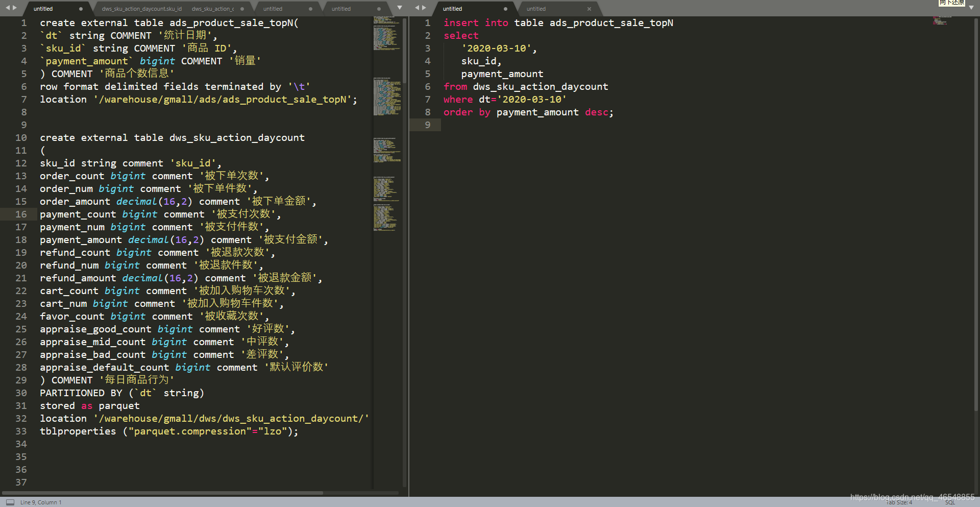This screenshot has height=507, width=980.
Task: Click the '/warehouse/gmall/ads/ads_product_sale_topN' path string
Action: [223, 100]
